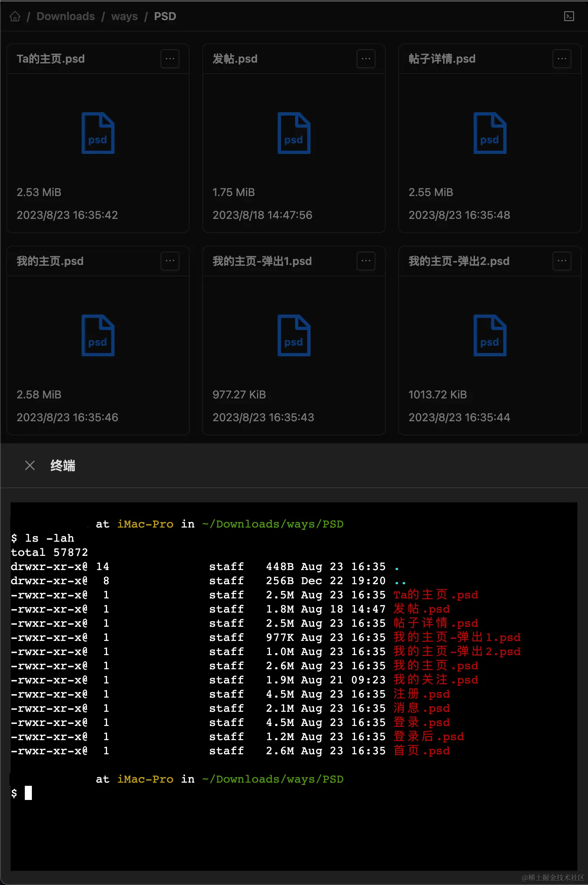Click date 2023/8/23 16:35:48
This screenshot has height=885, width=588.
pyautogui.click(x=459, y=215)
